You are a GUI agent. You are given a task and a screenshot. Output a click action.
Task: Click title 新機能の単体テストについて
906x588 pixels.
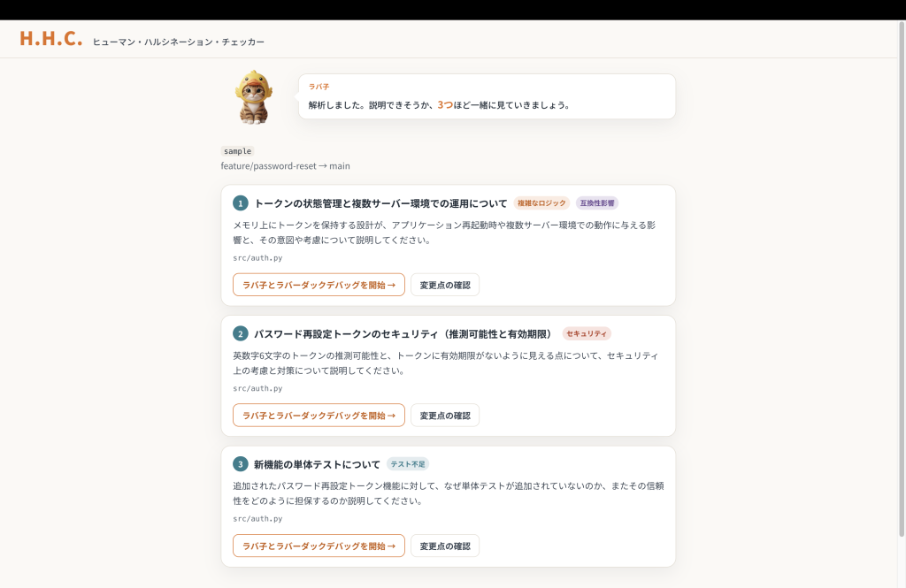click(318, 464)
